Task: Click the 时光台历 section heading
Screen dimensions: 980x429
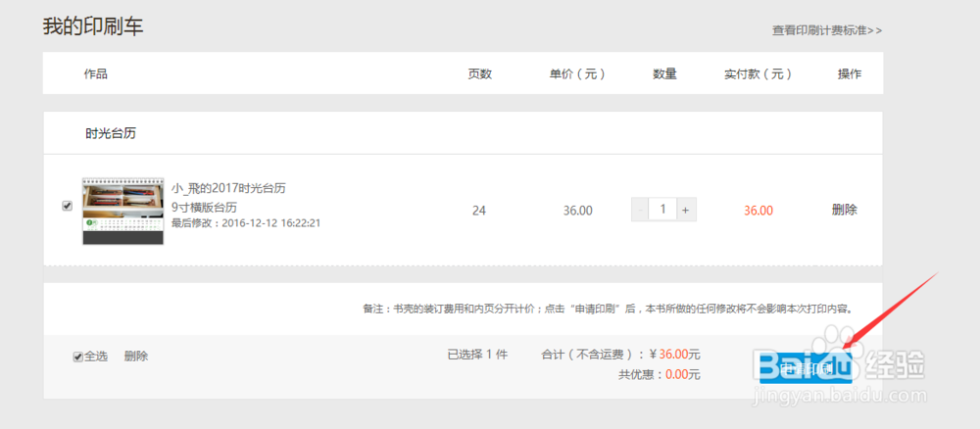Action: pos(112,133)
